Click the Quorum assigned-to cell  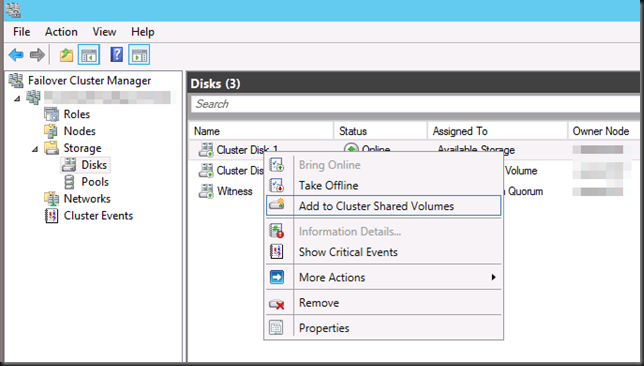click(x=525, y=191)
